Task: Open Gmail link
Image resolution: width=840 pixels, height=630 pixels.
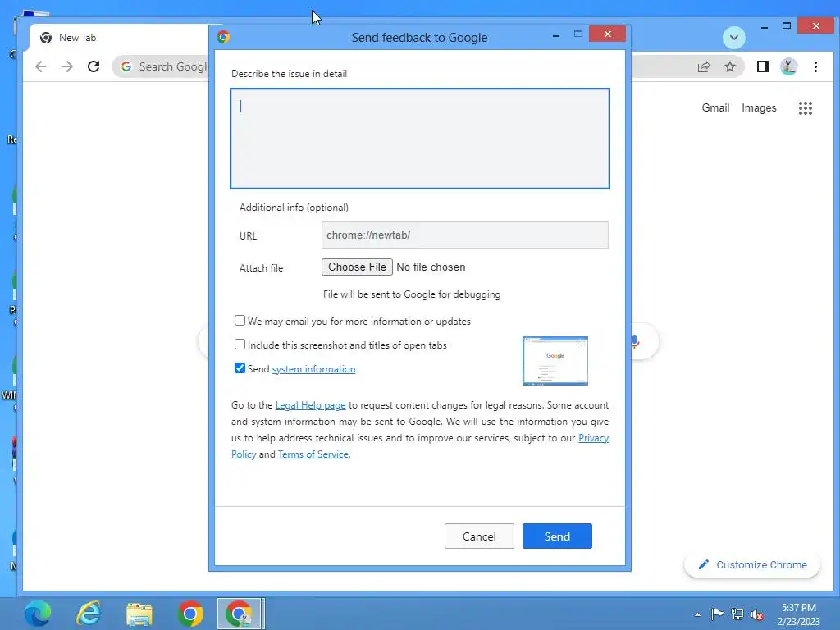Action: tap(715, 107)
